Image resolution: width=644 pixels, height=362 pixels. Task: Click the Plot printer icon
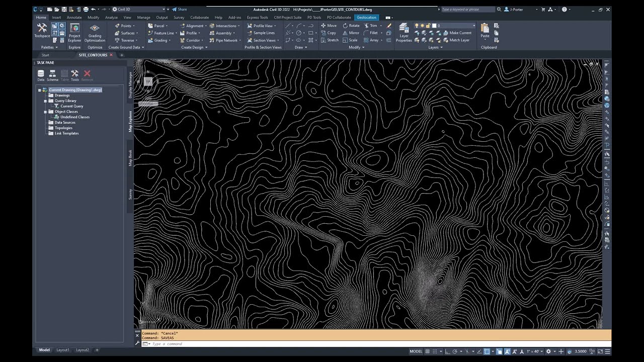coord(86,9)
